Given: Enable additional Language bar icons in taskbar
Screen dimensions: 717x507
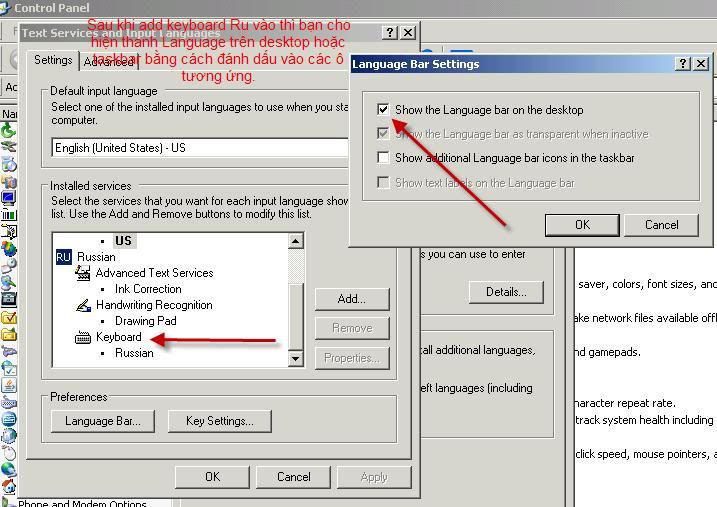Looking at the screenshot, I should (383, 158).
